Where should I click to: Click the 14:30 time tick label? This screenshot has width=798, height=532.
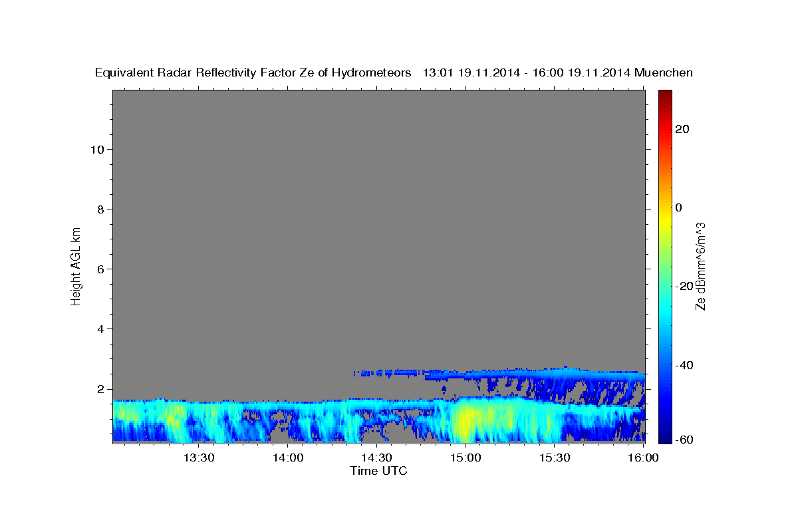[x=376, y=458]
